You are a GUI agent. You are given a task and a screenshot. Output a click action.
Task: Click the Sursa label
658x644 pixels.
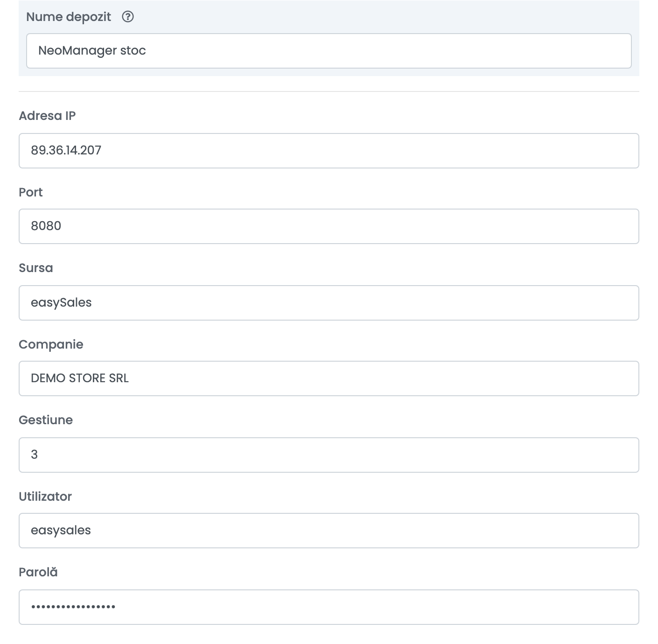click(x=36, y=268)
